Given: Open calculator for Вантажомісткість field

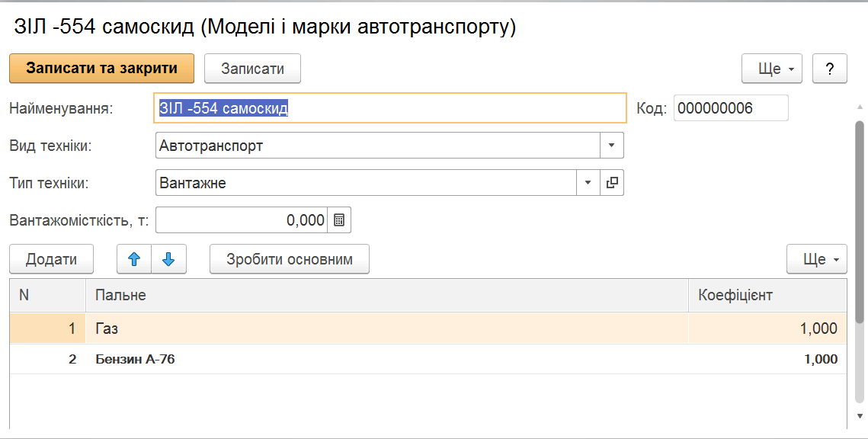Looking at the screenshot, I should [339, 220].
